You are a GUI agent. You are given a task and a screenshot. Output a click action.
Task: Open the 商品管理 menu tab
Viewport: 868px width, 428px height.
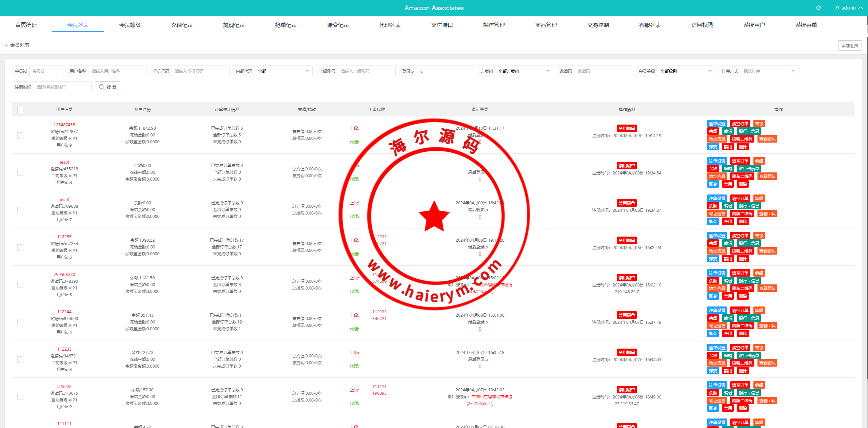tap(546, 25)
